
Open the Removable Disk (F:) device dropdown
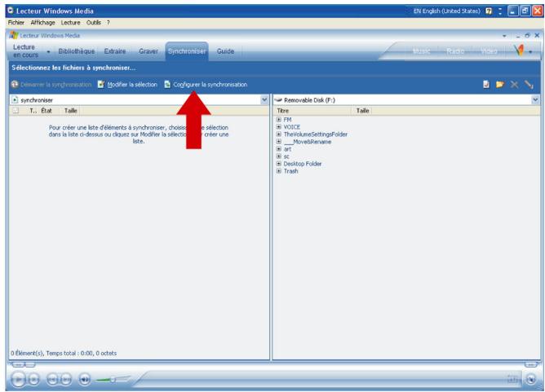[x=535, y=100]
